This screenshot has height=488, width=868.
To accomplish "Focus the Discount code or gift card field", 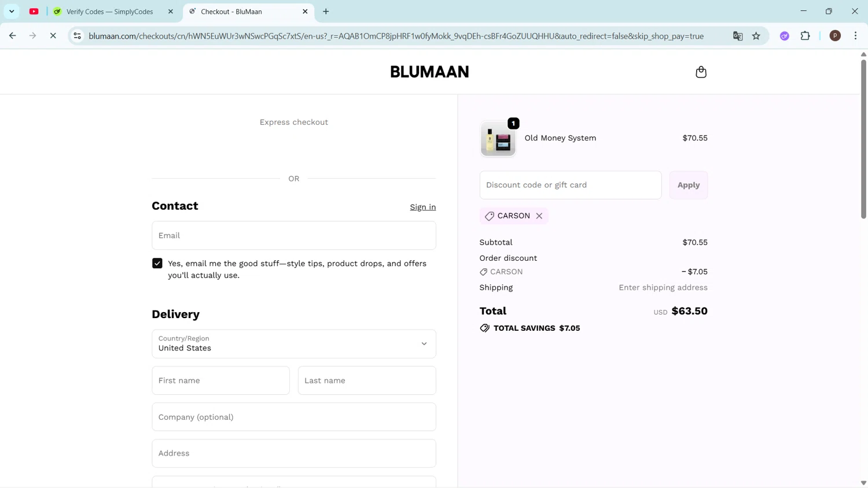I will (x=570, y=185).
